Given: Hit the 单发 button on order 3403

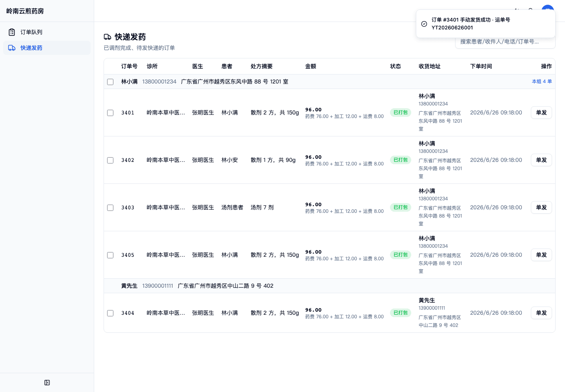Looking at the screenshot, I should coord(541,207).
